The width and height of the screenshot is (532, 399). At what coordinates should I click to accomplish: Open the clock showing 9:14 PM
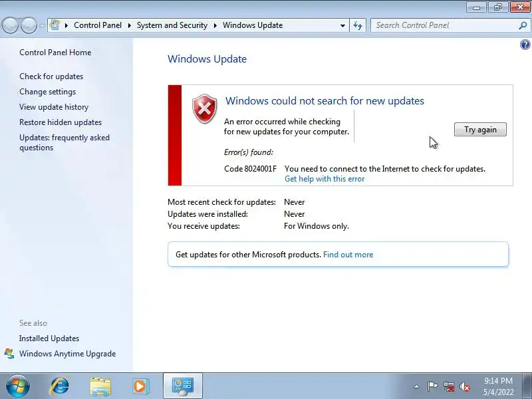498,386
